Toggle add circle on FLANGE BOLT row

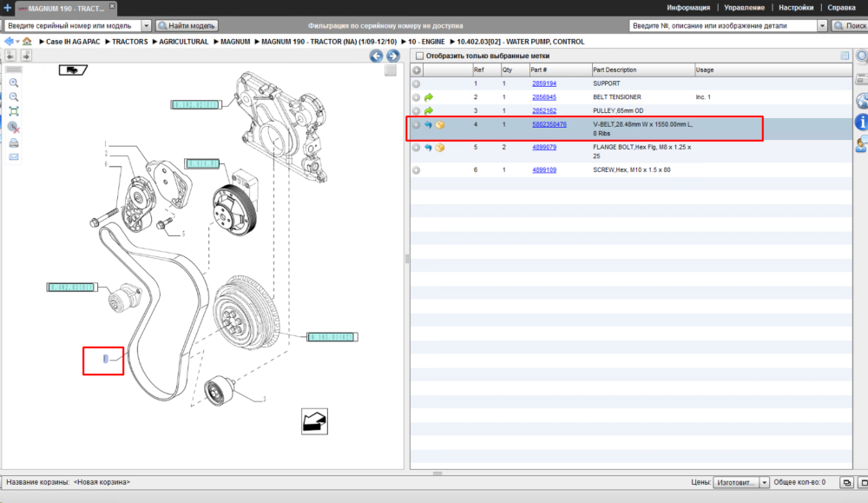(x=417, y=148)
